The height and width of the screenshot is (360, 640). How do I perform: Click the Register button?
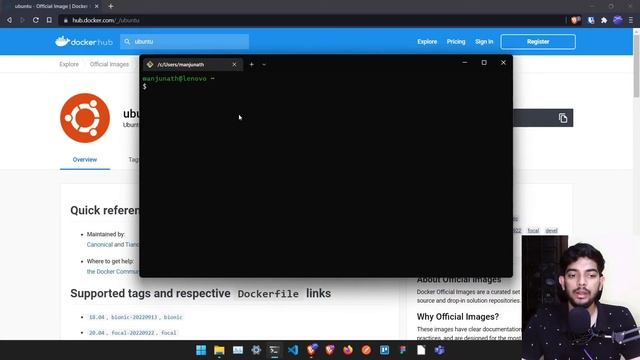538,42
